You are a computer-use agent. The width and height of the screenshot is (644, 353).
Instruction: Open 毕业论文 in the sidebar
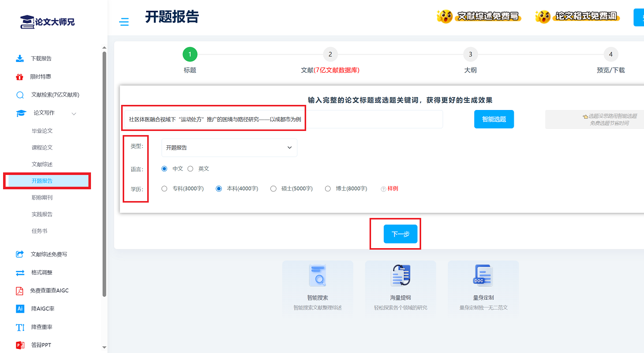click(x=42, y=131)
